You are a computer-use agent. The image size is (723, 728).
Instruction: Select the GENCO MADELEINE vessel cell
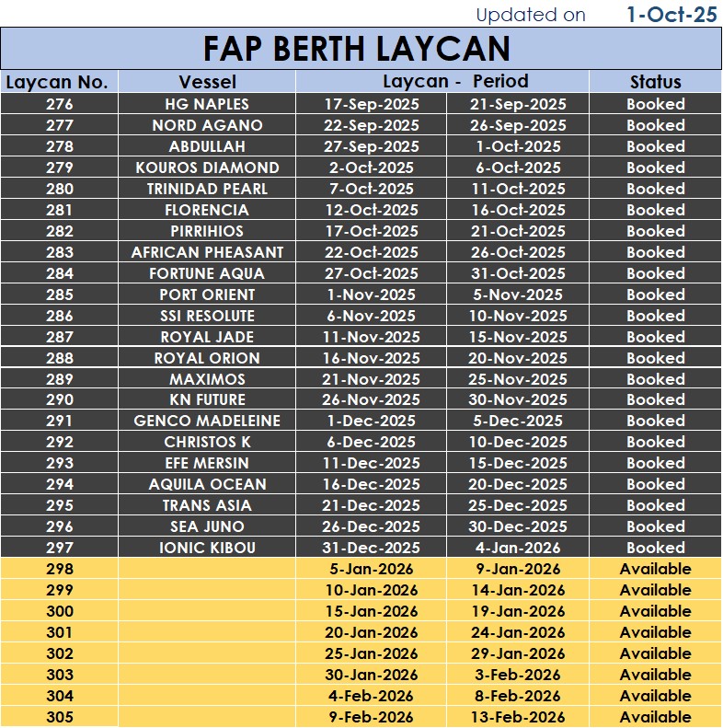207,421
